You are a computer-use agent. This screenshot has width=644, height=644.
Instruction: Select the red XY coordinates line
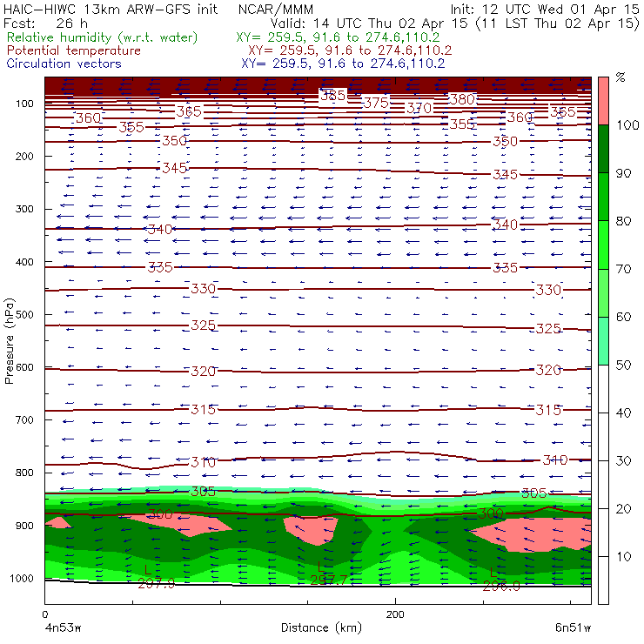[x=350, y=50]
